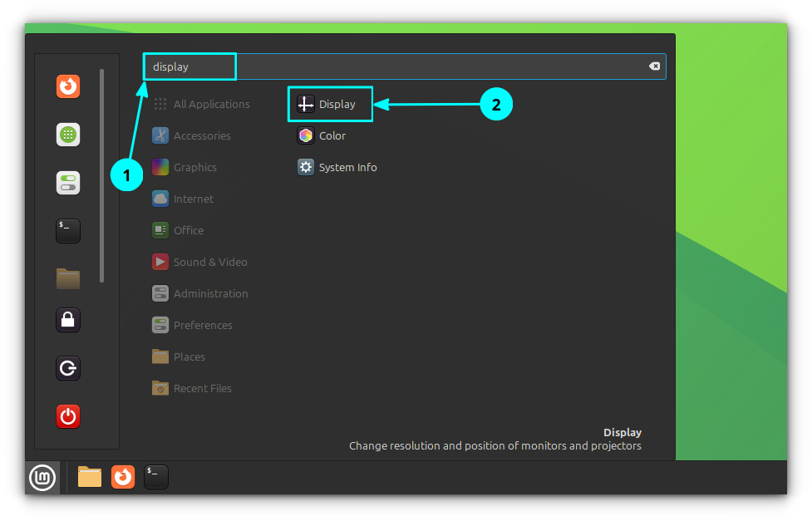The width and height of the screenshot is (812, 521).
Task: Clear the search field text
Action: [654, 66]
